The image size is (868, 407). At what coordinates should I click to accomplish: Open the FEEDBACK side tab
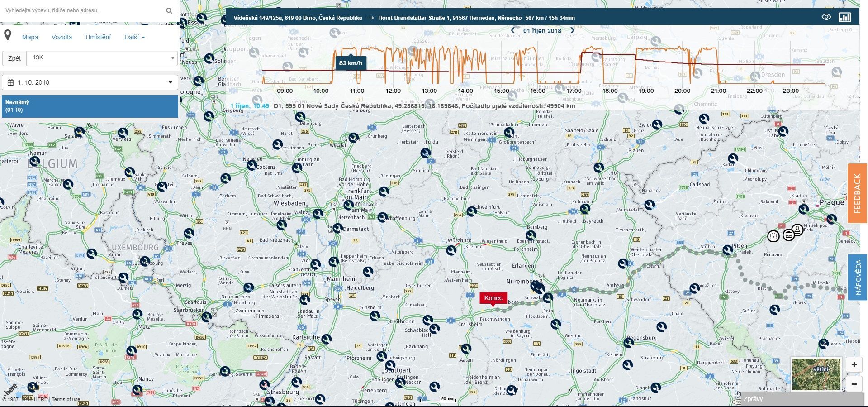click(x=857, y=193)
